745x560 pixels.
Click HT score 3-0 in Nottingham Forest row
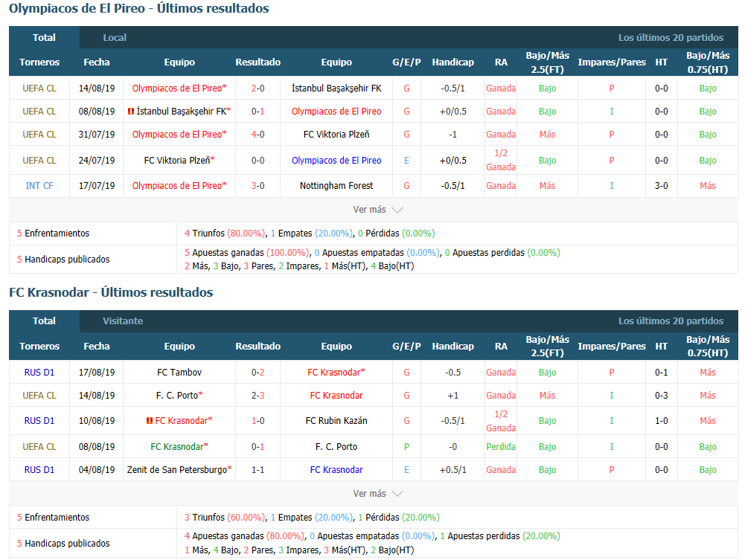tap(662, 186)
